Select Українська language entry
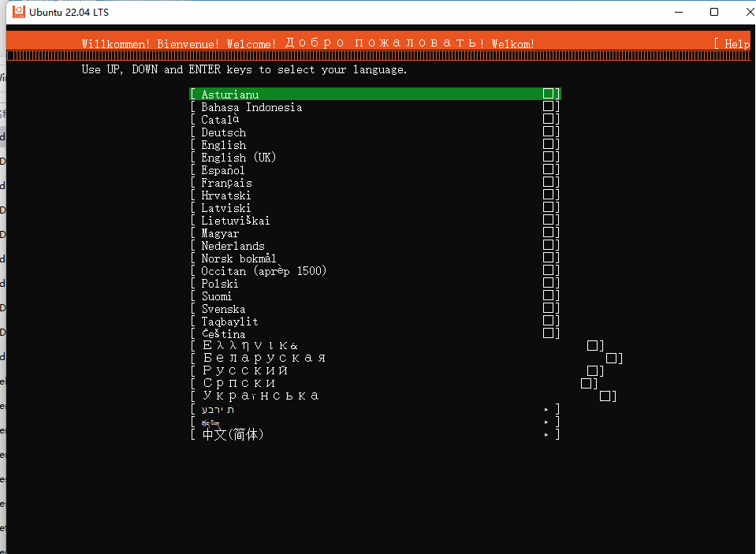756x554 pixels. [x=404, y=396]
